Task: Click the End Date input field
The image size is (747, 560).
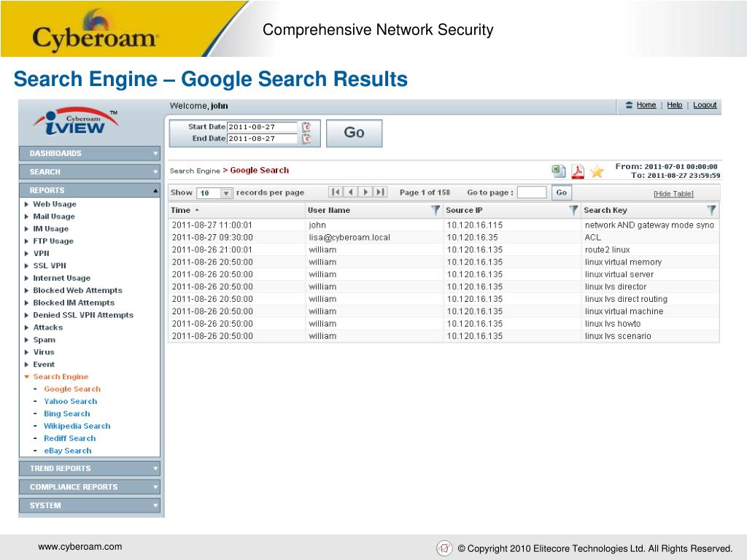Action: 262,139
